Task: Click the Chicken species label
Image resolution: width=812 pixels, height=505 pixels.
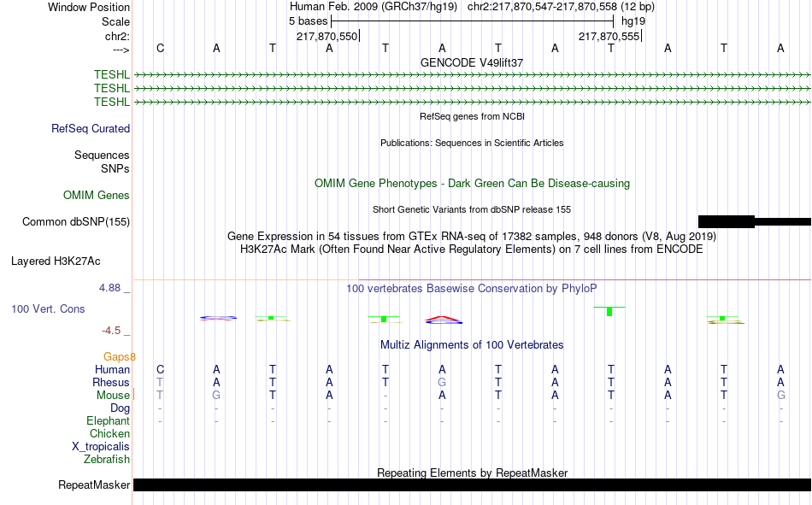Action: [x=109, y=433]
